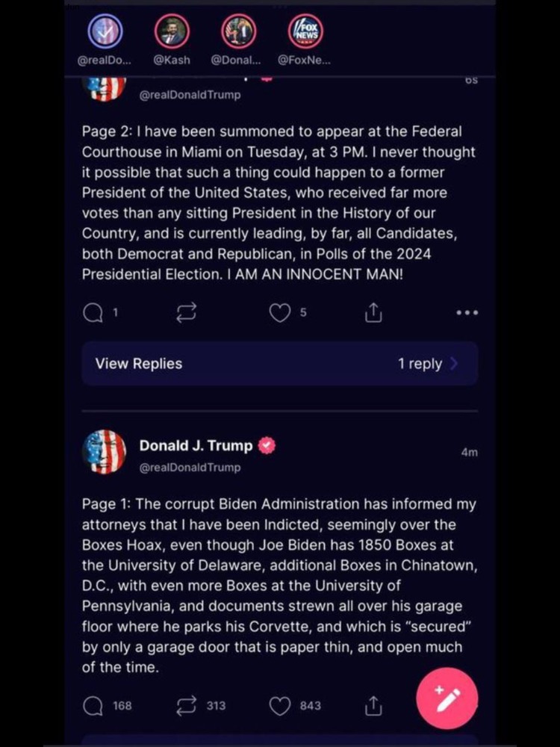
Task: Reply to the Page 1 post
Action: tap(93, 705)
